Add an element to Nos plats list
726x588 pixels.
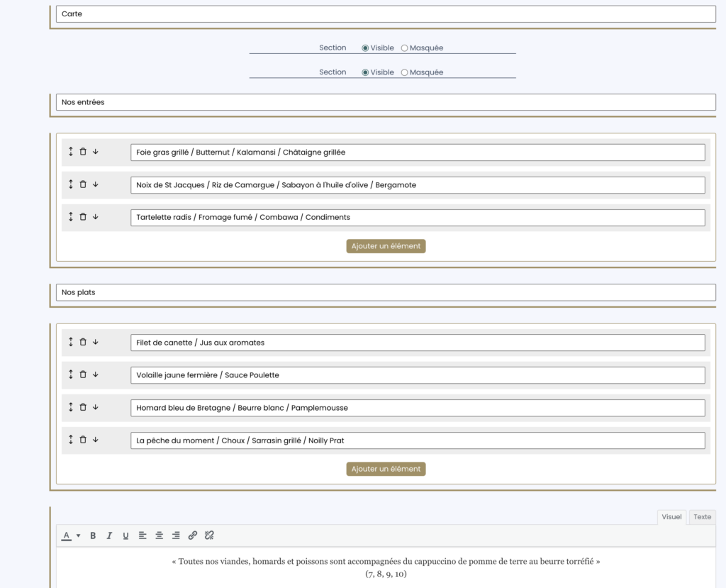(386, 469)
